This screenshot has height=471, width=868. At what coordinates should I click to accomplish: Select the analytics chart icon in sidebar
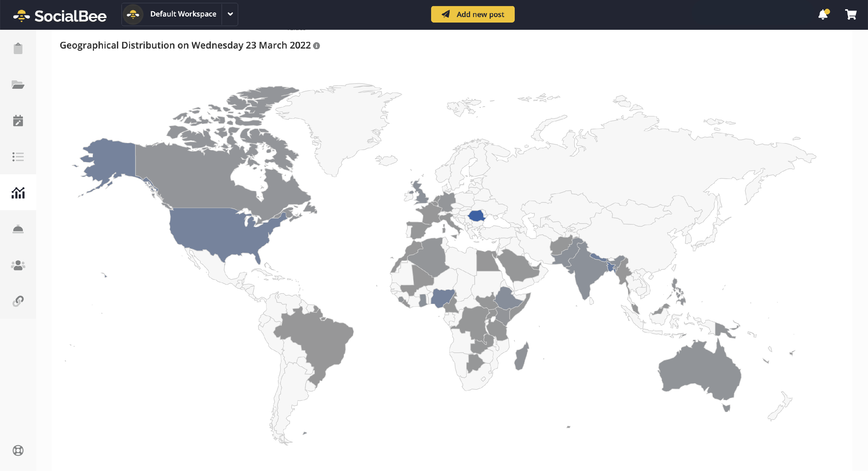tap(18, 193)
